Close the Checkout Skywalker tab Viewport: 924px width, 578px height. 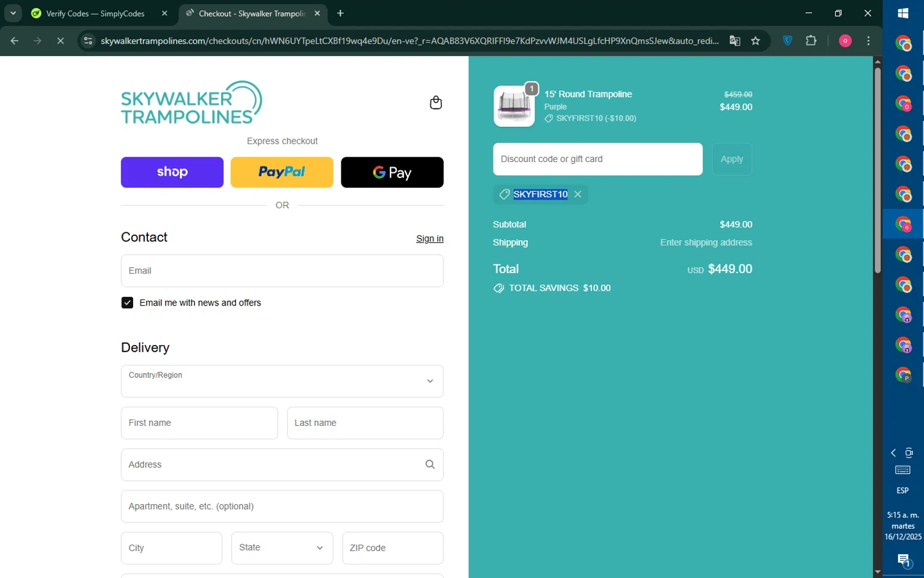point(317,14)
